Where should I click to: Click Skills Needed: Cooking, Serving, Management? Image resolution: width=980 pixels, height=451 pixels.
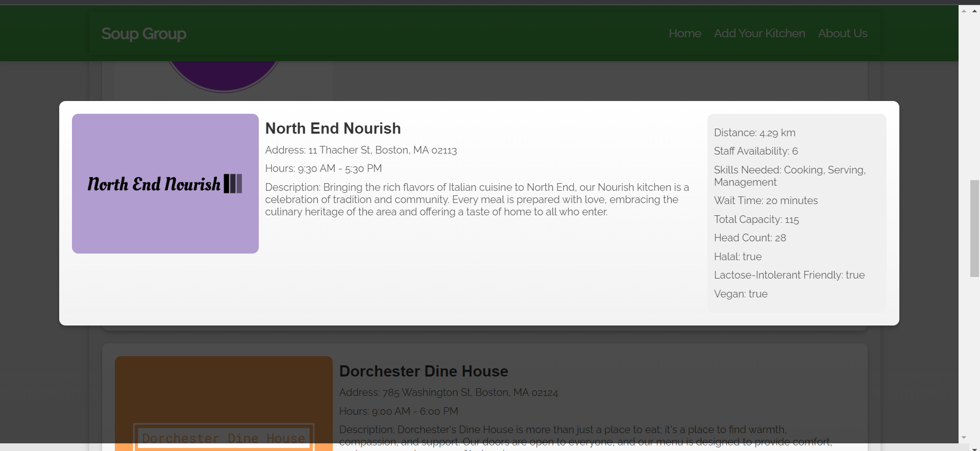[x=790, y=176]
